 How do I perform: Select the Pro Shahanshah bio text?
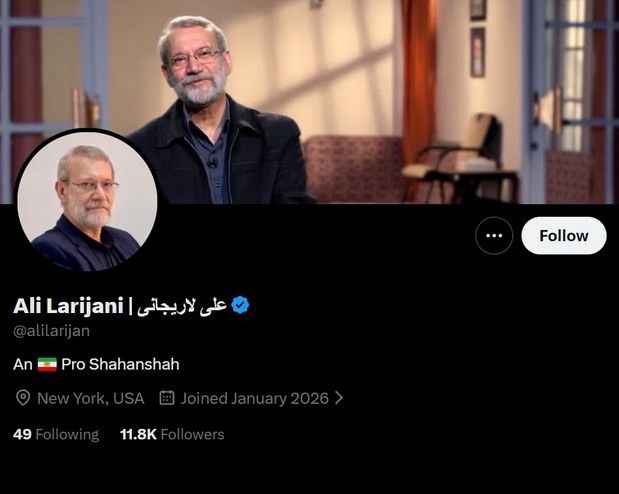coord(120,364)
